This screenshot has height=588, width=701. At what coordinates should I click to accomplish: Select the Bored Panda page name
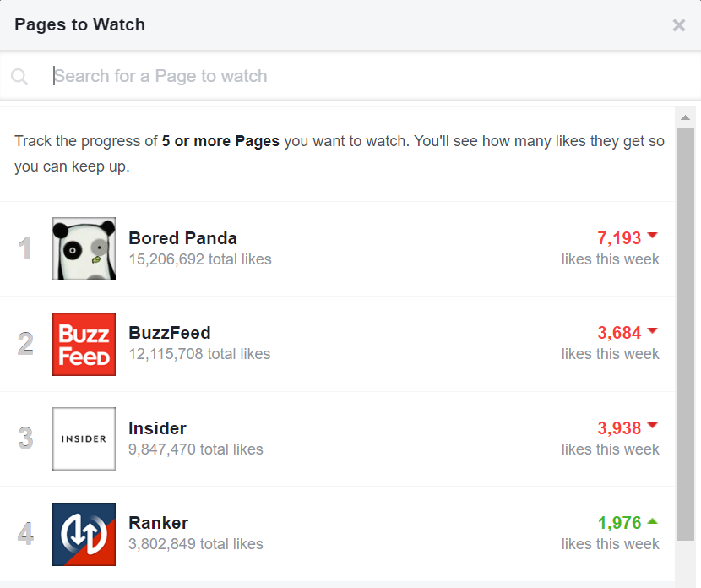(182, 238)
